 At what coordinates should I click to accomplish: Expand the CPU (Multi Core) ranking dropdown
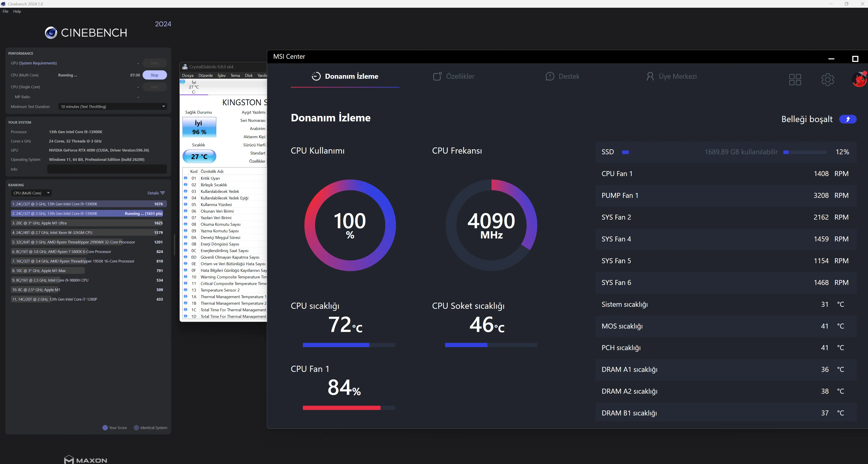tap(31, 193)
